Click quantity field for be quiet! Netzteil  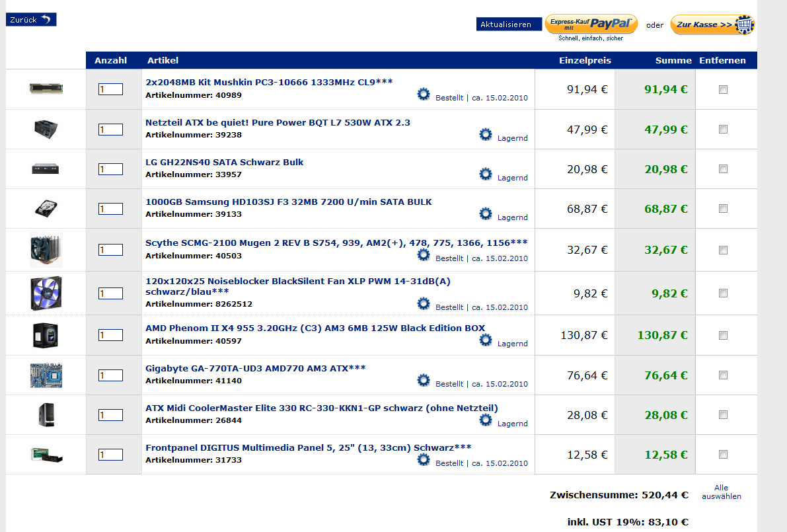point(110,130)
